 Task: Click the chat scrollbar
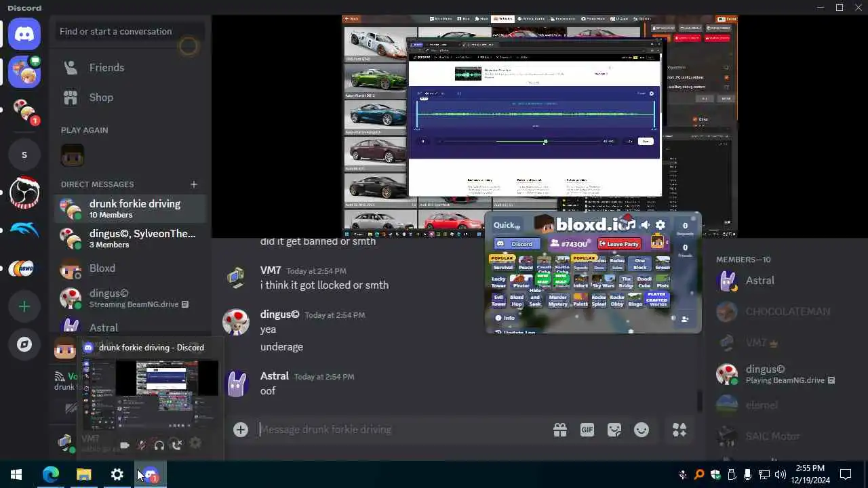pos(700,401)
